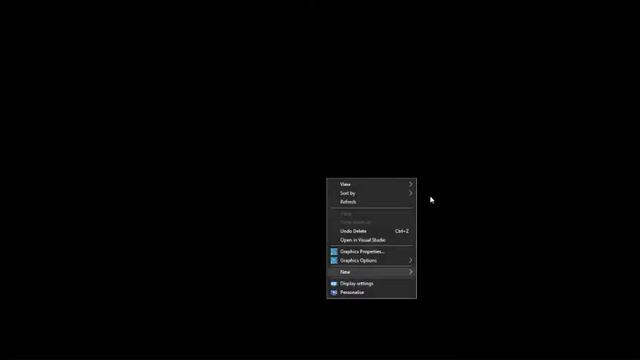Expand the Graphics Options submenu
This screenshot has width=640, height=360.
point(371,260)
